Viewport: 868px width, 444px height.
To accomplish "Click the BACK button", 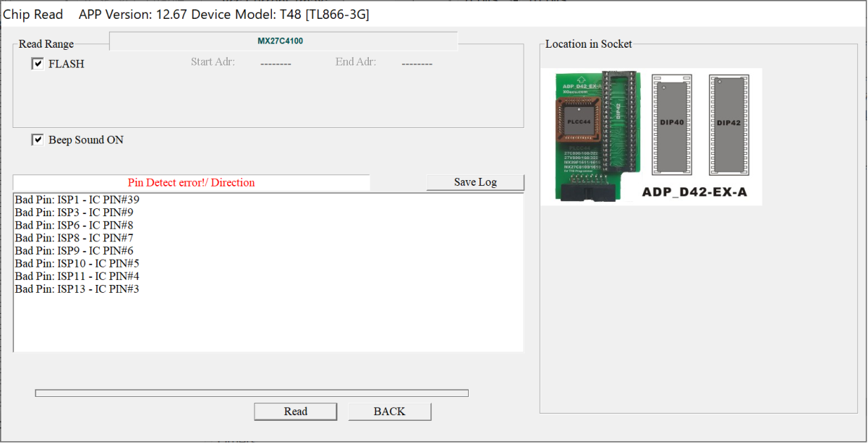I will coord(389,411).
